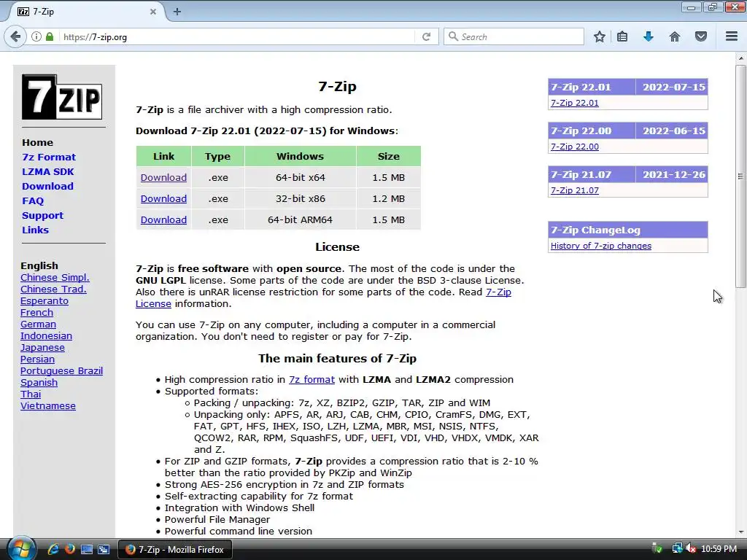Launch Internet Explorer from quick launch

coord(53,549)
